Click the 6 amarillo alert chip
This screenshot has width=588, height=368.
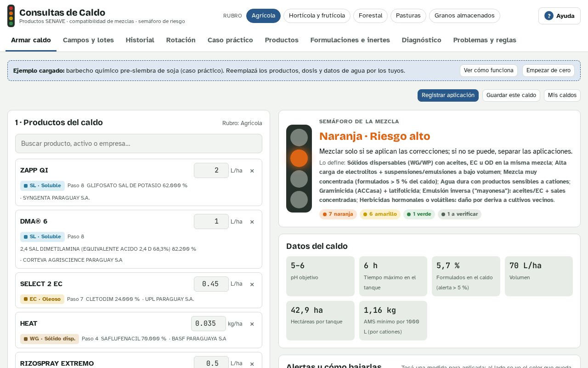[380, 214]
